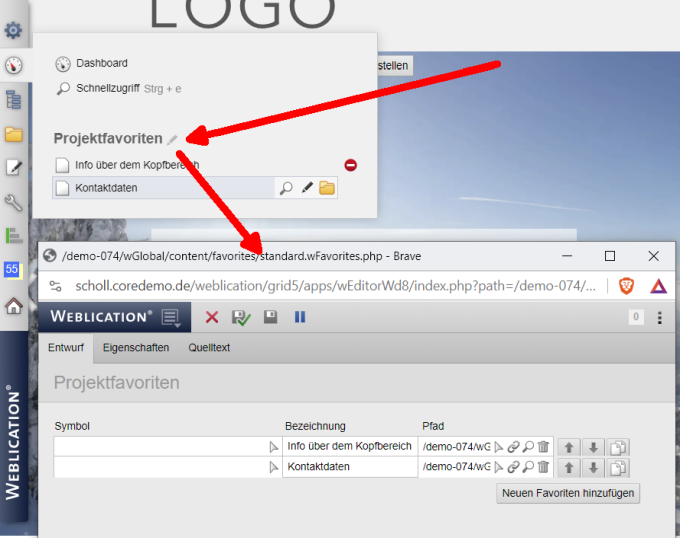Switch to the Quelltext tab
This screenshot has width=680, height=538.
(209, 348)
